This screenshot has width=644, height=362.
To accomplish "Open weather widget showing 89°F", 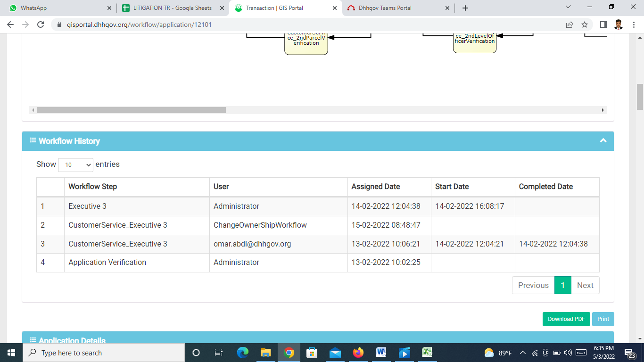I will (x=498, y=353).
